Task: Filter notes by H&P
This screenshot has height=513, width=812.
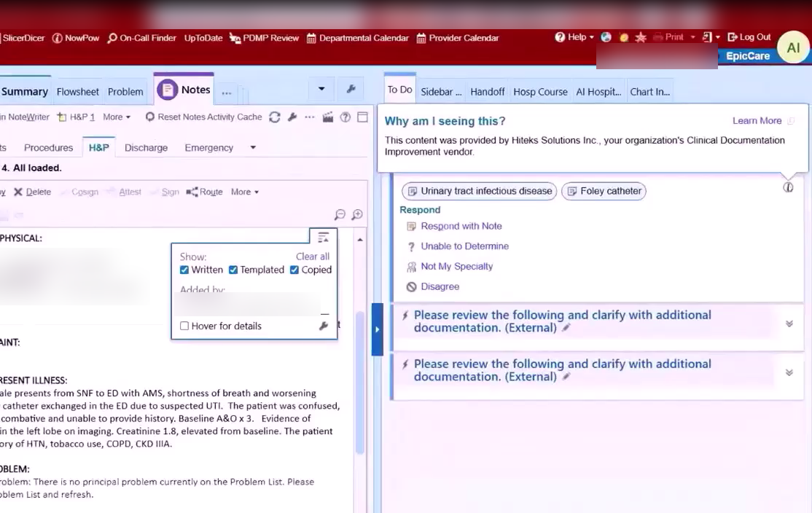Action: pyautogui.click(x=99, y=147)
